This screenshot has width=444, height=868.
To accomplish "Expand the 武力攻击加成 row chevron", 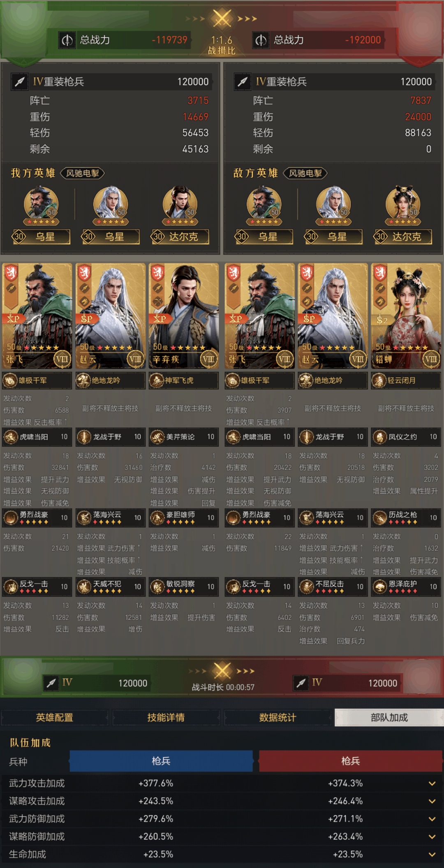I will point(432,783).
